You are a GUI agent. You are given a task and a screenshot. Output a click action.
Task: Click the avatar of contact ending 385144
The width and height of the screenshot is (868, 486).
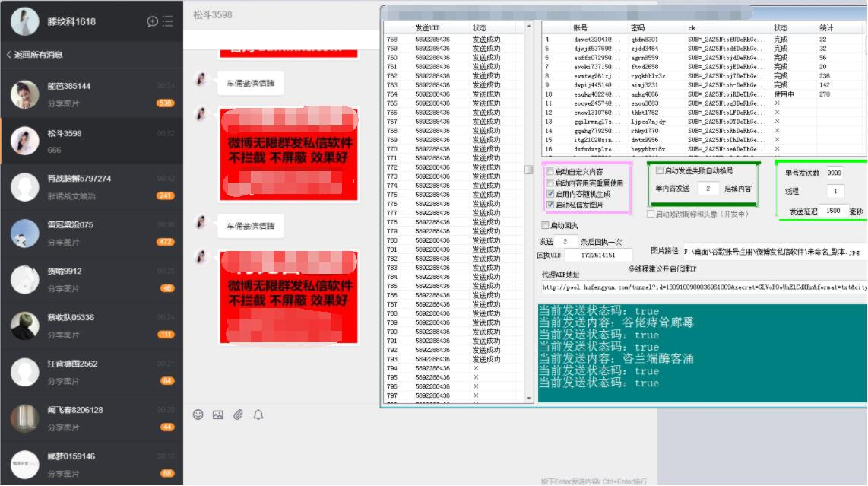coord(25,94)
